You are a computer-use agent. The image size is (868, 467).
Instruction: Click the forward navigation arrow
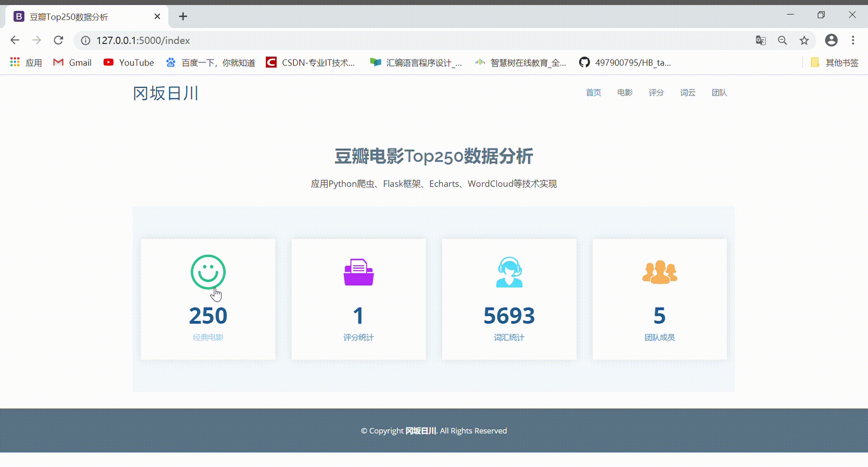37,40
